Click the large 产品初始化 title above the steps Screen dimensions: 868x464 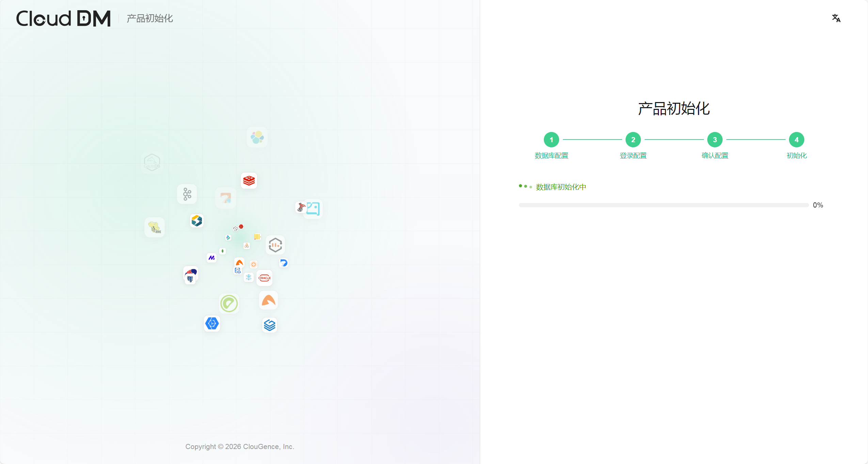674,109
